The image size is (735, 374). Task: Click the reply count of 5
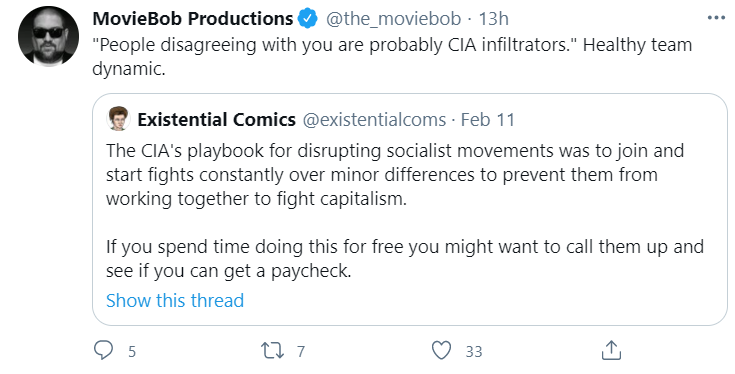pyautogui.click(x=132, y=352)
